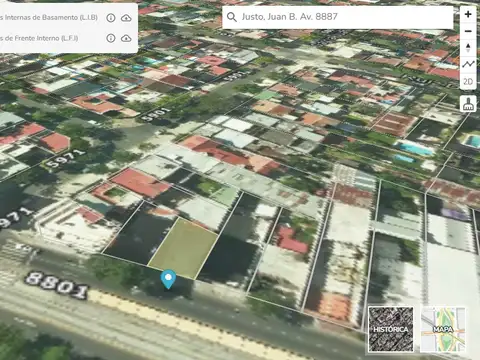Click the search magnifier icon
This screenshot has width=480, height=360.
[x=231, y=17]
